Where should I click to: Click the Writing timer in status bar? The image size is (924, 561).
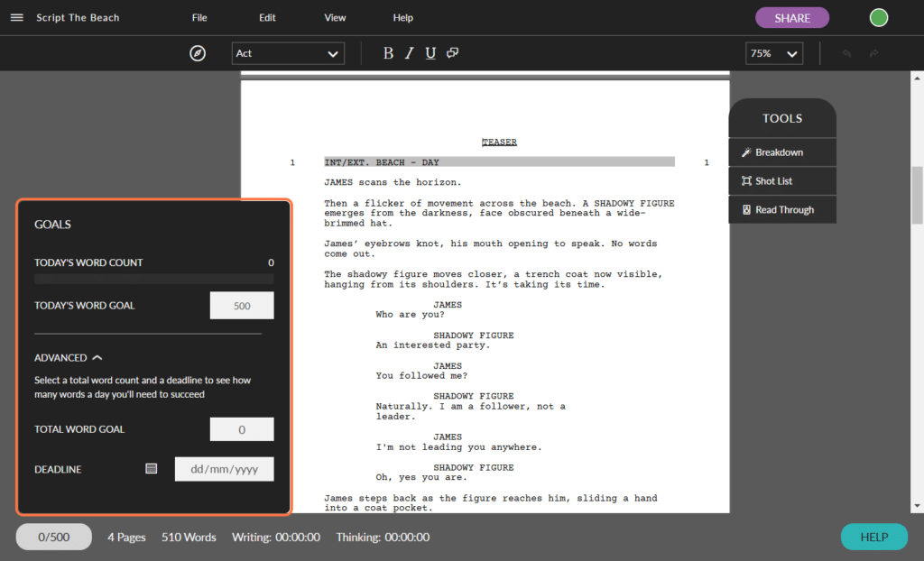coord(276,537)
